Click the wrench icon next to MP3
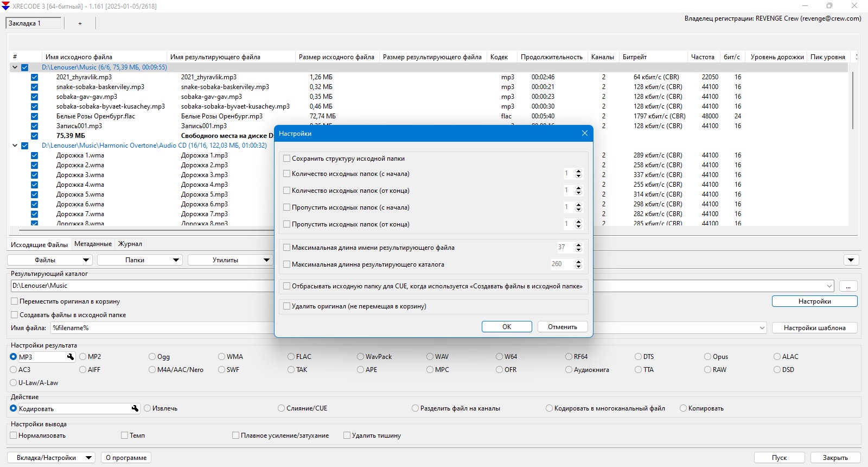Viewport: 868px width, 467px height. tap(71, 357)
